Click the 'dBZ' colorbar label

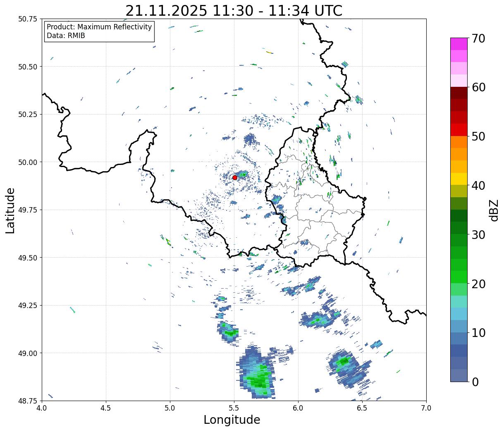click(494, 210)
